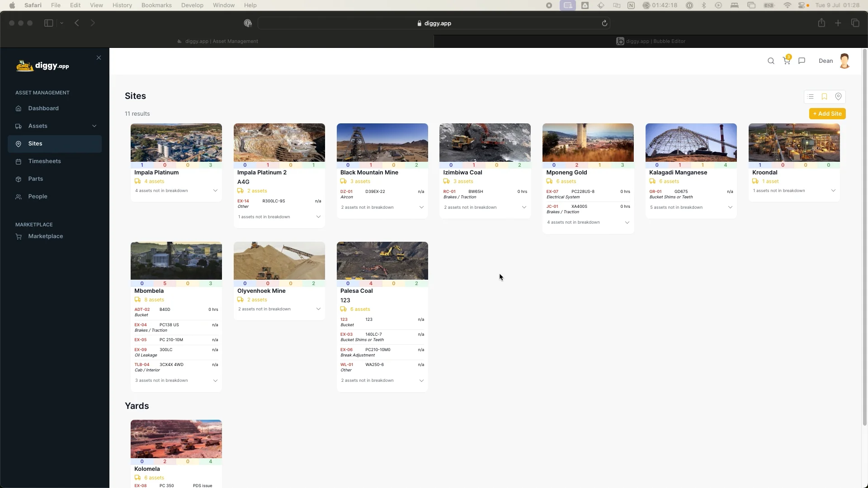Expand Impala Platinum non-breakdown assets

tap(215, 191)
